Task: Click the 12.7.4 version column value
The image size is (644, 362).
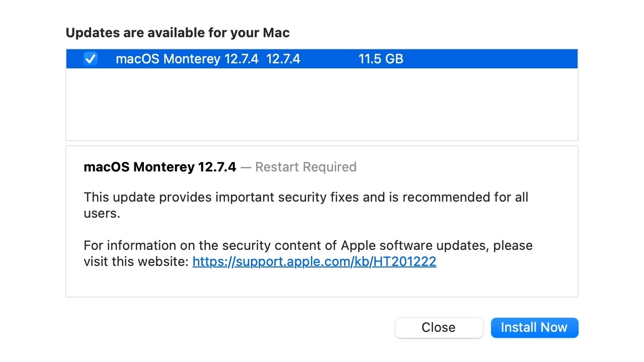Action: click(x=283, y=59)
